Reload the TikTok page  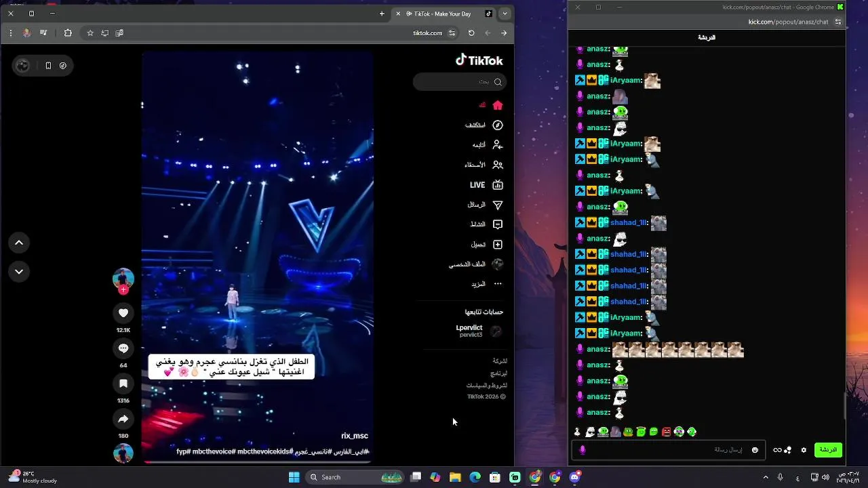[471, 33]
